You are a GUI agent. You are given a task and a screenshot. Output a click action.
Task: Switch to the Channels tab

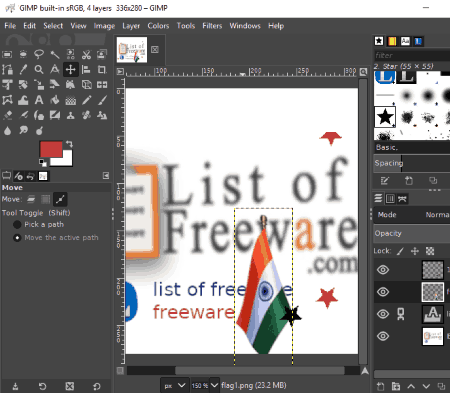pos(390,199)
